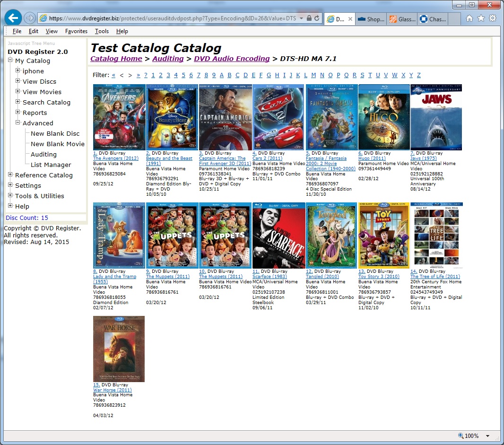Click the zoom magnifier icon in status bar
504x445 pixels.
coord(461,436)
